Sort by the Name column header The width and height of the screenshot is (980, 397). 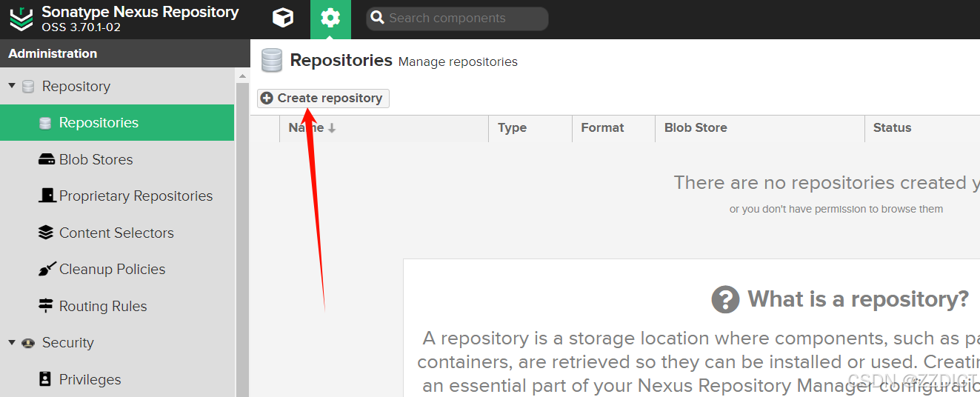384,127
